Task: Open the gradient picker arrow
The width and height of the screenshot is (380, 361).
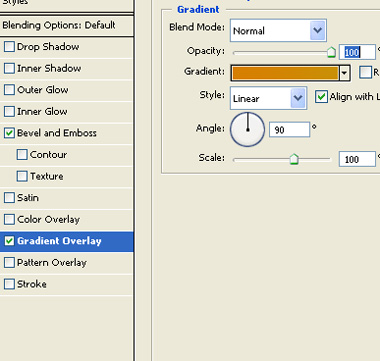Action: coord(344,72)
